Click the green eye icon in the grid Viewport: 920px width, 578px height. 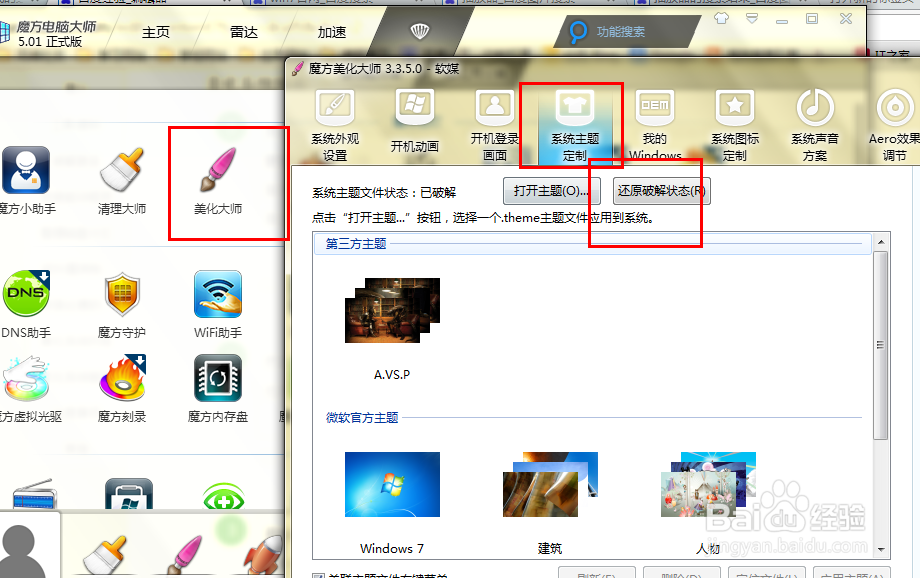click(224, 496)
